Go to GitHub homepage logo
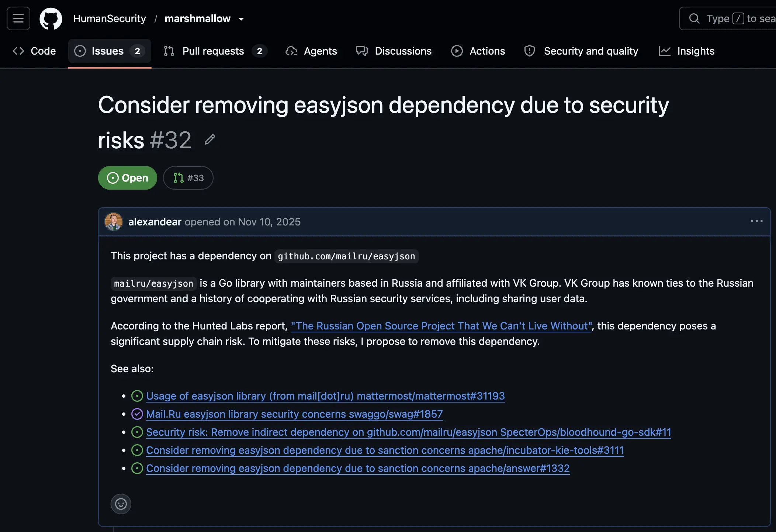776x532 pixels. click(51, 18)
